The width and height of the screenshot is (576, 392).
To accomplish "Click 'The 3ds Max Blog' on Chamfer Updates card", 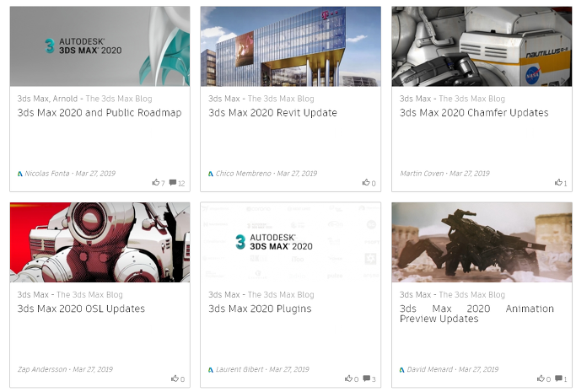I will [x=472, y=99].
